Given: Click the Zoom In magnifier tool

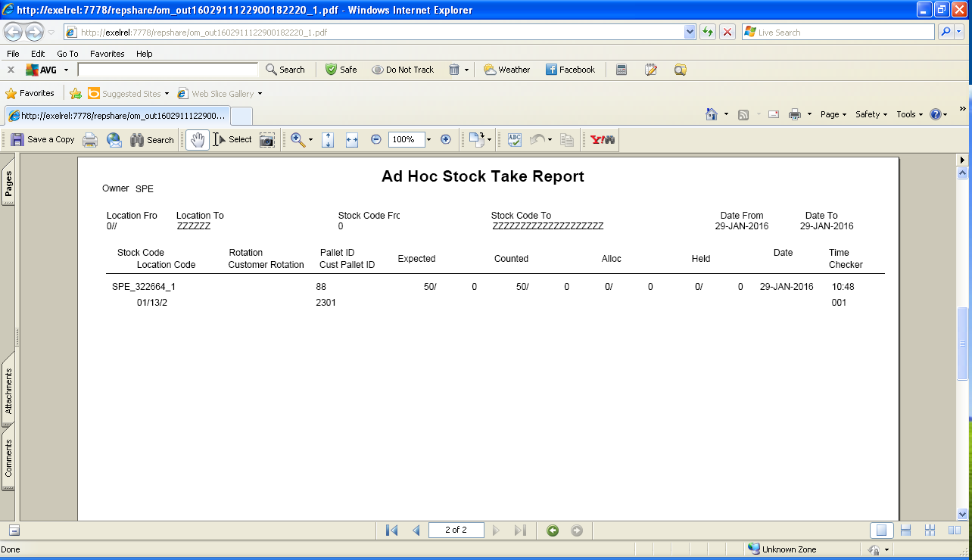Looking at the screenshot, I should click(298, 140).
